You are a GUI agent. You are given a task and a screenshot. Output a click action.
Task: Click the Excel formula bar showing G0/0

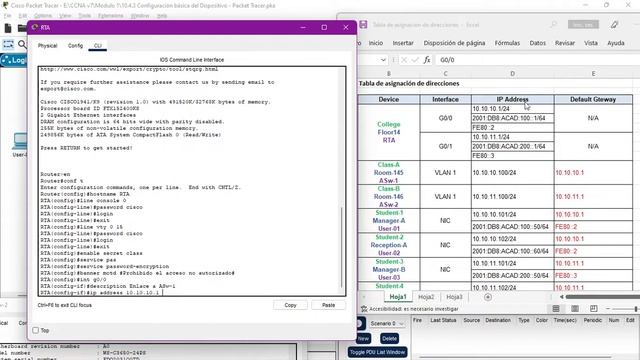[538, 60]
